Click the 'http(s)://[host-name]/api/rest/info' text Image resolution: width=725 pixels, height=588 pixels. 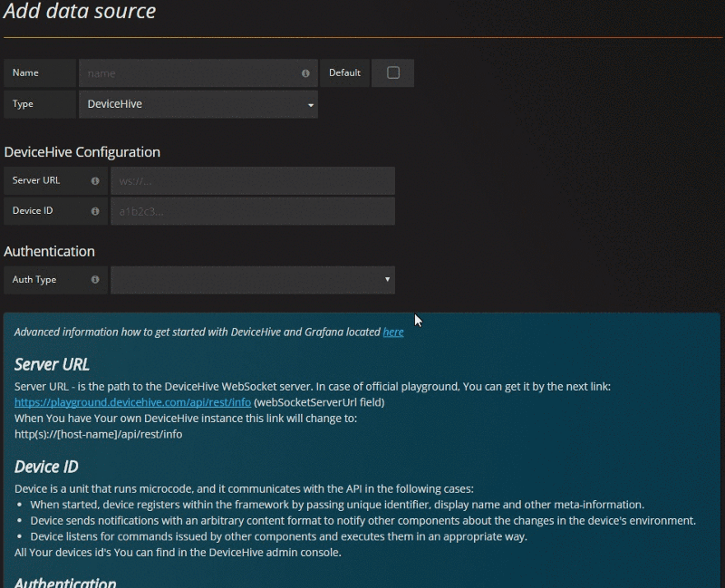99,434
